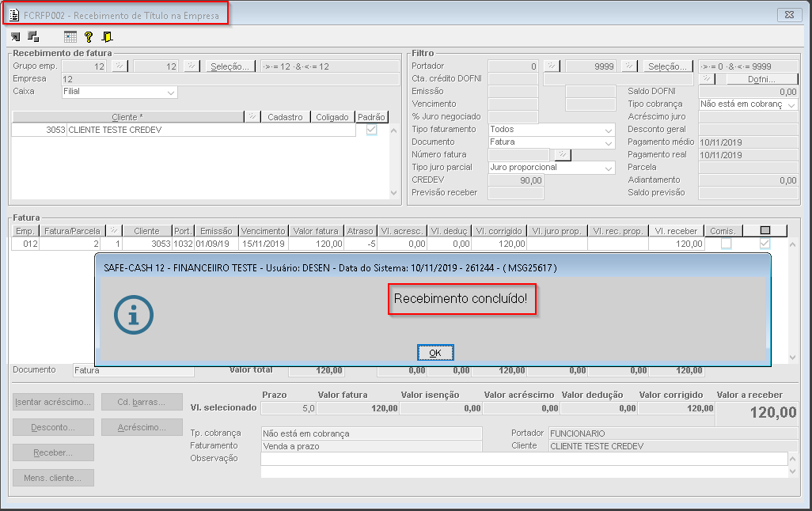Open second Portador lookup button
Screen dimensions: 812x511
pyautogui.click(x=629, y=66)
